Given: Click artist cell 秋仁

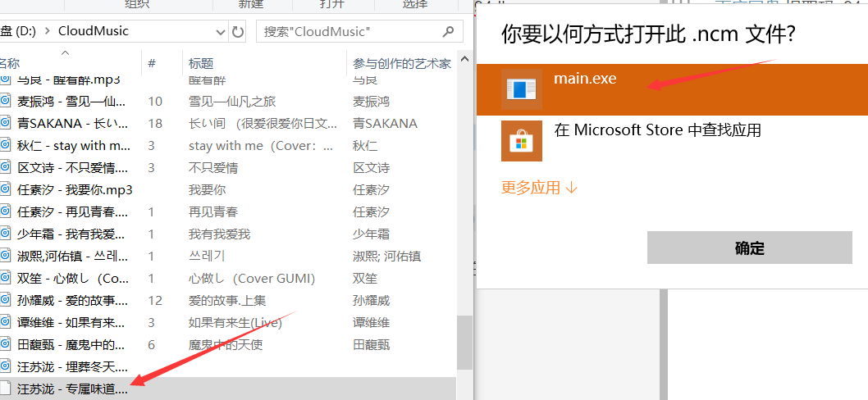Looking at the screenshot, I should (365, 146).
